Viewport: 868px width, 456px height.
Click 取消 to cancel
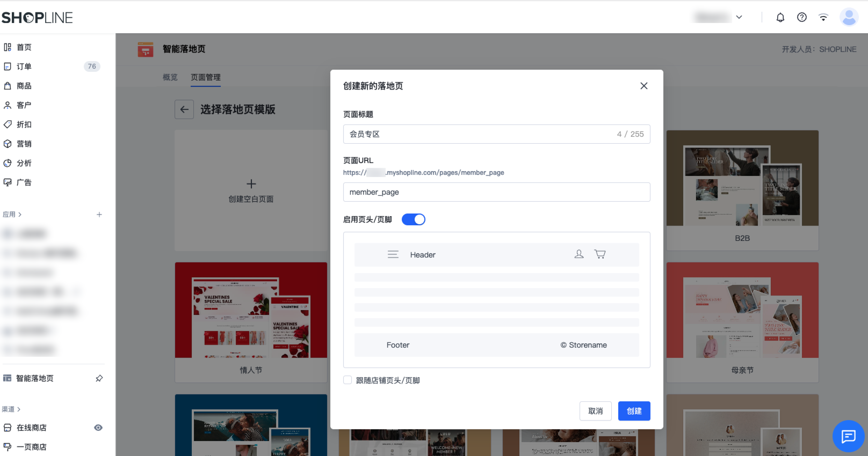point(595,411)
